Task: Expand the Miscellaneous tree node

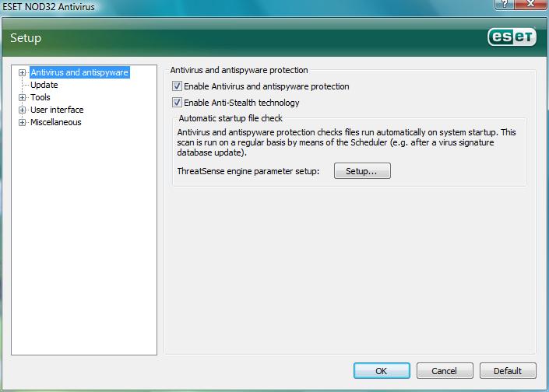Action: (22, 122)
